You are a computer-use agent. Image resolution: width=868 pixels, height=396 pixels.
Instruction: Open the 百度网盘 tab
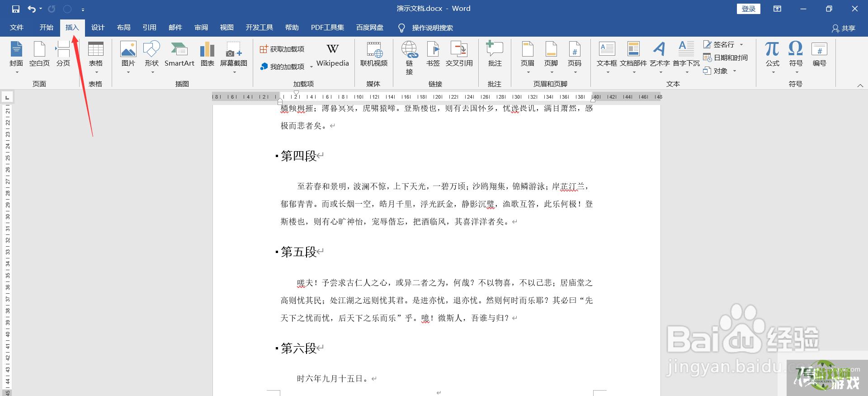click(370, 28)
